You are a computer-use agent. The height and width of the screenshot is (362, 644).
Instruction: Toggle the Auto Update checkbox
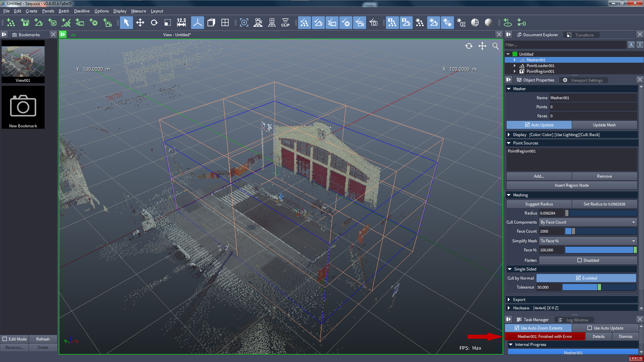point(527,125)
